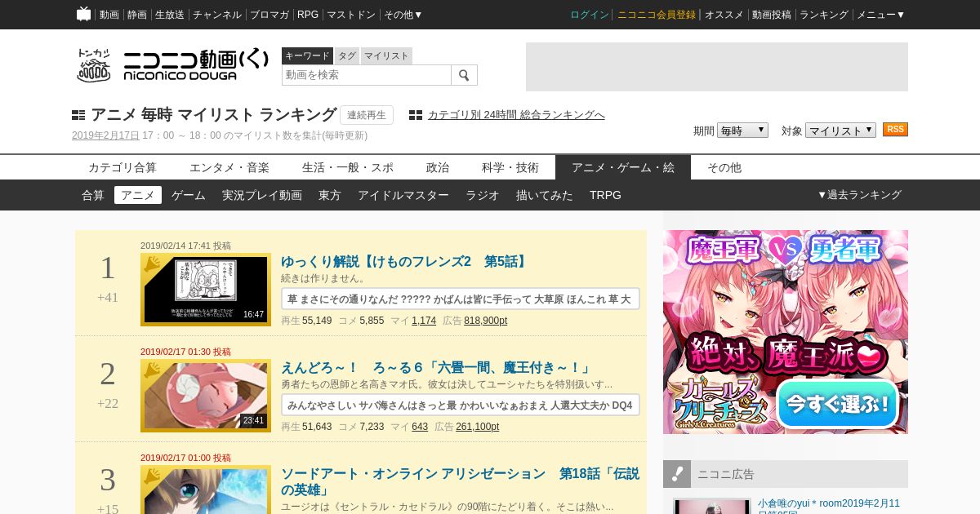The width and height of the screenshot is (980, 514).
Task: Go to チャンネル in the top bar
Action: [x=217, y=15]
